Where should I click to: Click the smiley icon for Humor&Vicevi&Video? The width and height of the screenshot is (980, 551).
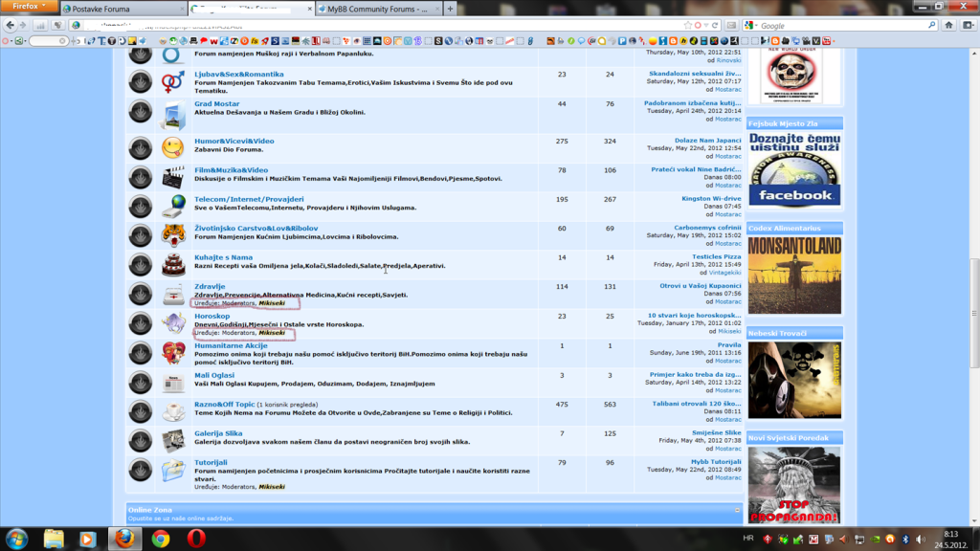tap(173, 148)
